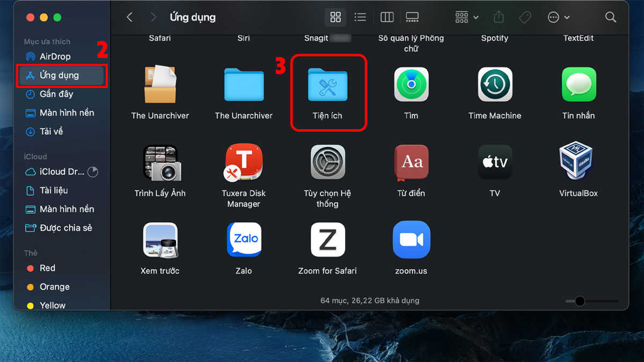
Task: Open Spotify
Action: [495, 21]
